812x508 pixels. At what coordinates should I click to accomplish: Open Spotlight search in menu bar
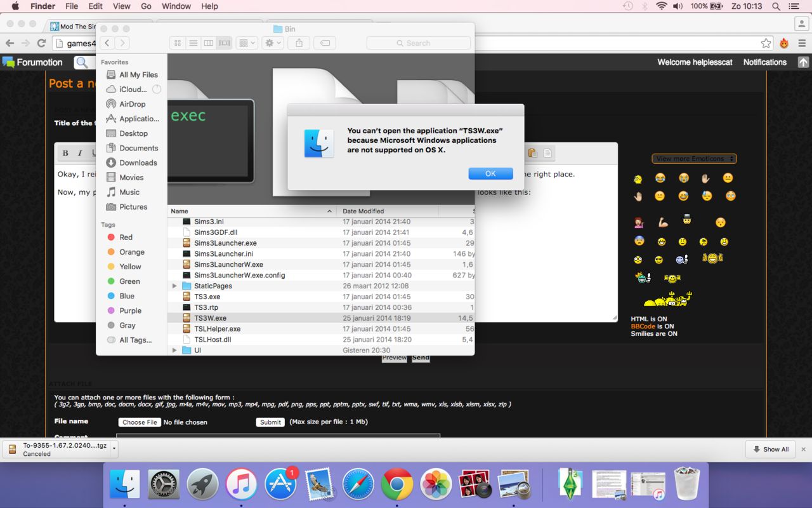coord(776,6)
